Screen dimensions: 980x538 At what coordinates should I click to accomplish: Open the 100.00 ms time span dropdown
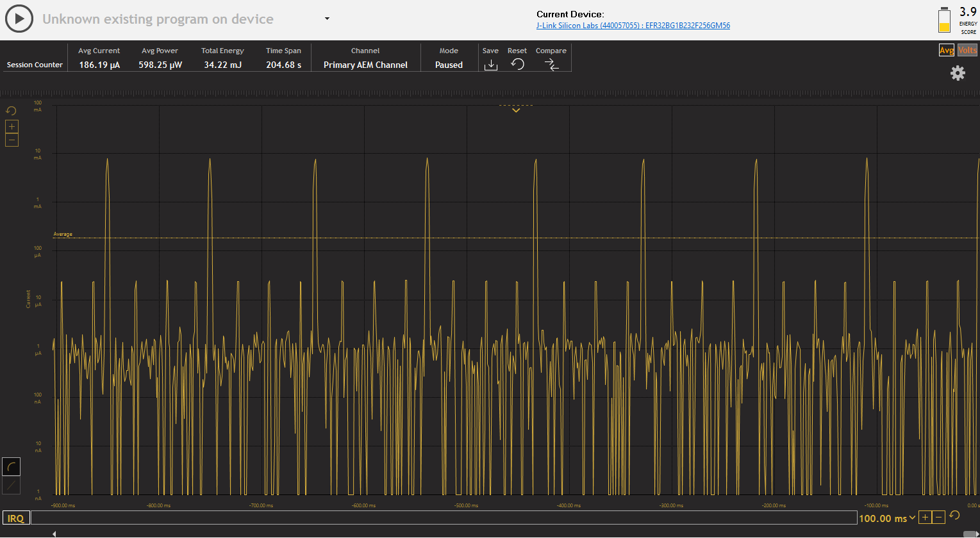(888, 518)
